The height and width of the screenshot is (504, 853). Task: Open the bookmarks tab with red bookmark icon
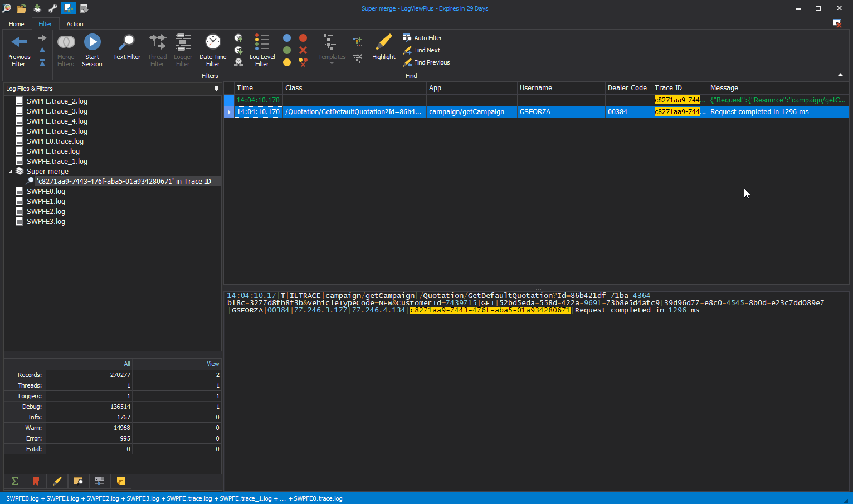36,481
